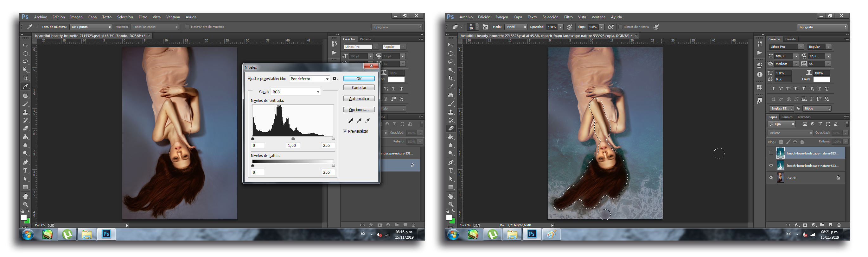Click the text Color swatch in right Carácter panel

point(821,79)
